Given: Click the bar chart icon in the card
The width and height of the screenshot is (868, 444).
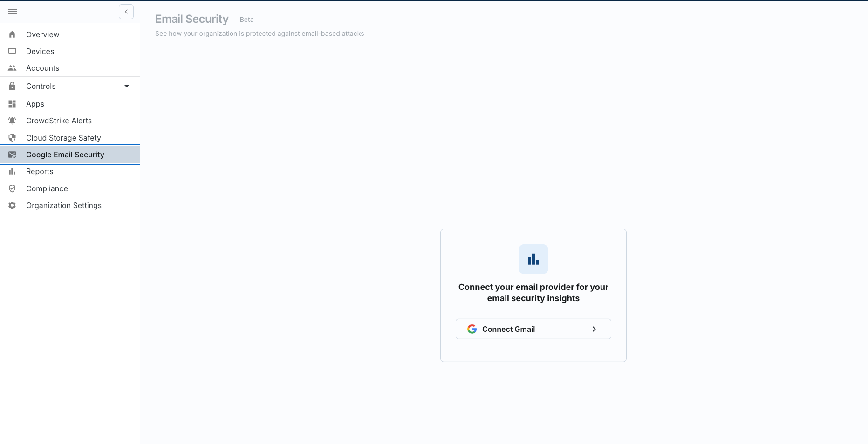Looking at the screenshot, I should [533, 259].
